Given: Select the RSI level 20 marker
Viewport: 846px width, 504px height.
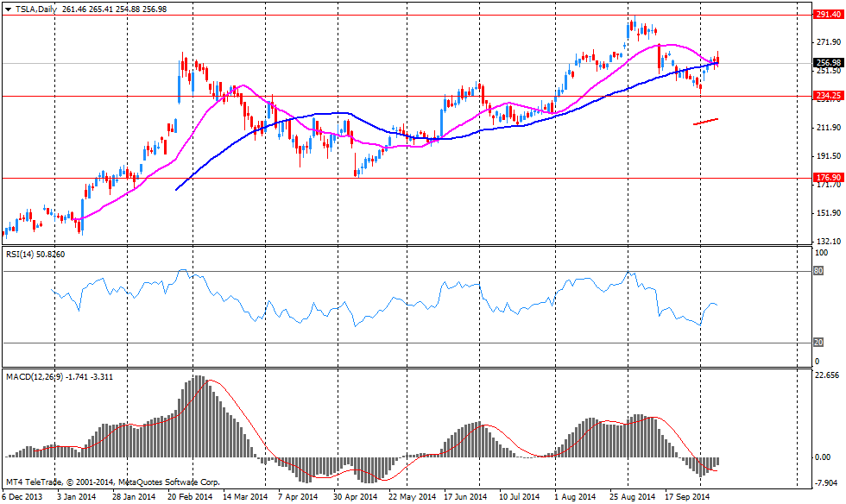Looking at the screenshot, I should coord(818,343).
